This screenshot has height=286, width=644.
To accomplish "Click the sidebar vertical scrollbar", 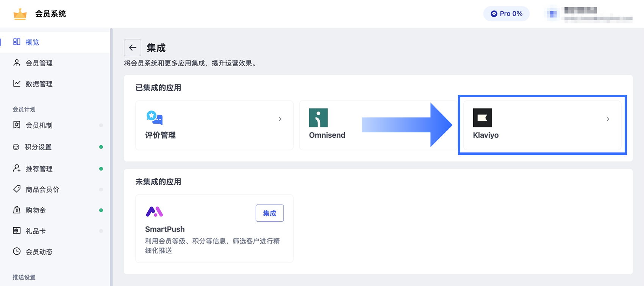I will point(111,157).
